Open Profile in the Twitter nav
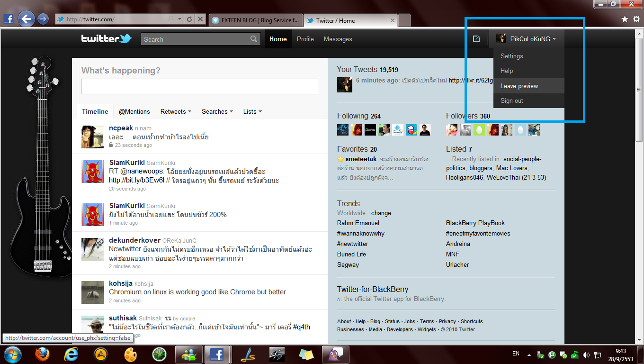Screen dimensions: 644x364 coord(305,39)
